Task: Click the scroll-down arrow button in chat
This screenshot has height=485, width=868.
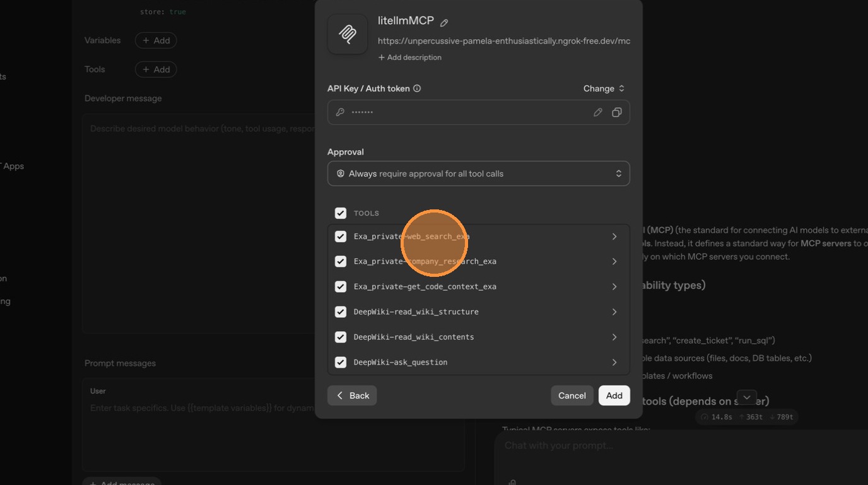Action: [747, 397]
